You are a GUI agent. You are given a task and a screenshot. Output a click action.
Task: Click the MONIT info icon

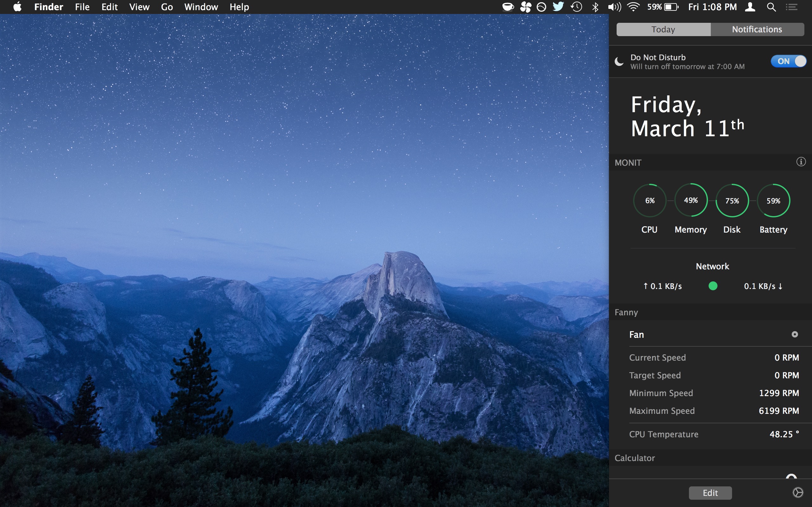coord(801,162)
